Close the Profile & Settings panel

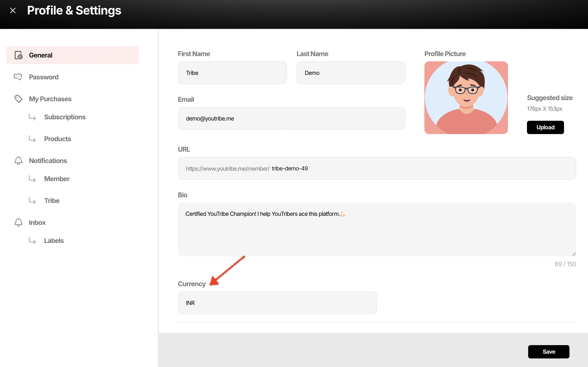coord(13,10)
